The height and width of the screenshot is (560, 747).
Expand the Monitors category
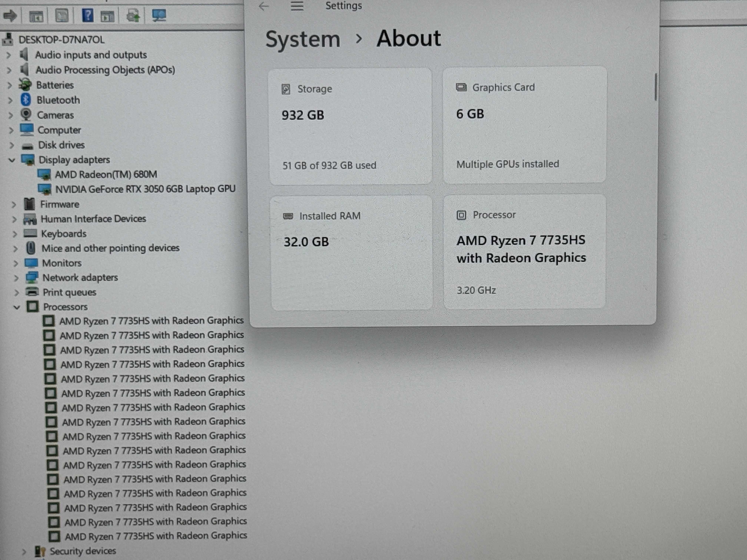click(x=16, y=263)
